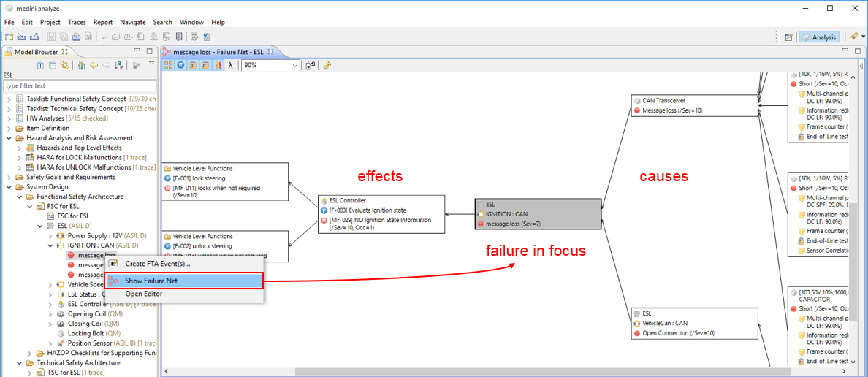Select Show Failure Net in context menu
The image size is (868, 377).
(183, 281)
